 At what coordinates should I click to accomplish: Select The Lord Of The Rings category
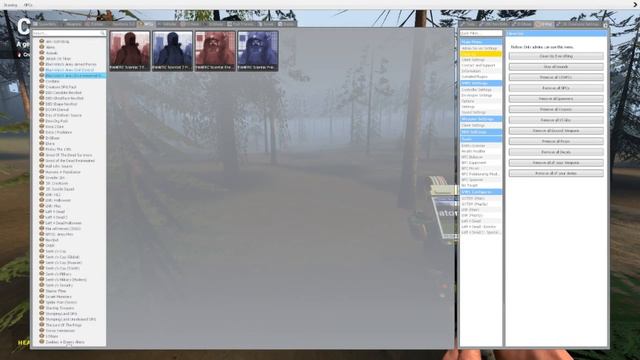[x=63, y=325]
